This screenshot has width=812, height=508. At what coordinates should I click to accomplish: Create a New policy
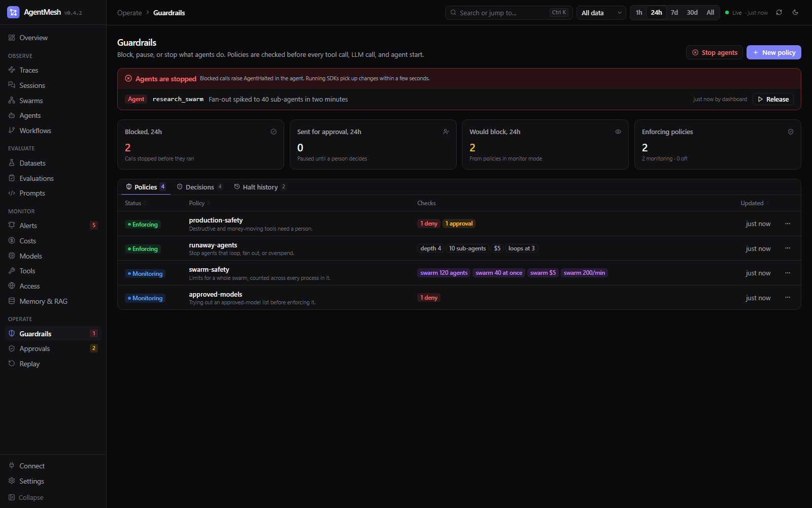pyautogui.click(x=773, y=52)
